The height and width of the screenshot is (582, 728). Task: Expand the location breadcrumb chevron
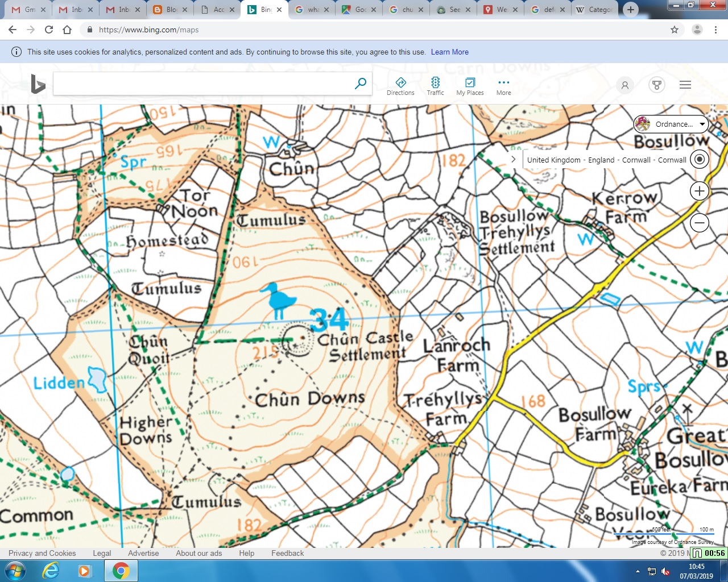point(514,160)
